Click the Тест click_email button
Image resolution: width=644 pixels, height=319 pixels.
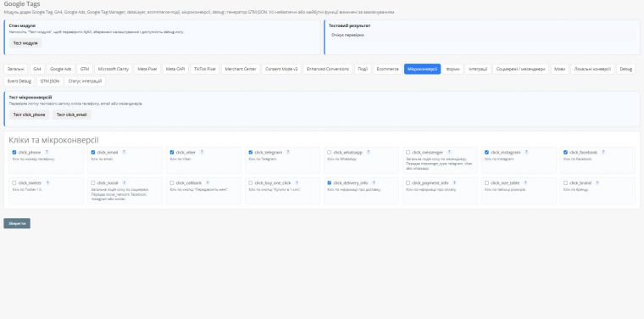[72, 115]
